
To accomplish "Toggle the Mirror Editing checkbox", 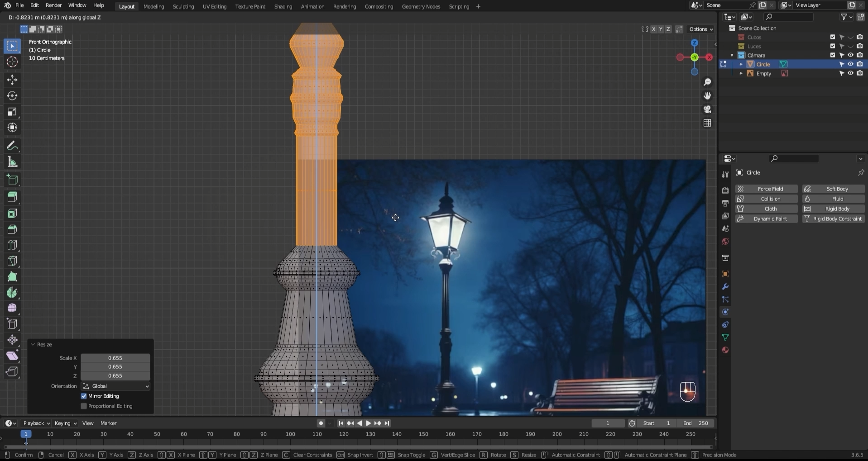I will tap(84, 396).
